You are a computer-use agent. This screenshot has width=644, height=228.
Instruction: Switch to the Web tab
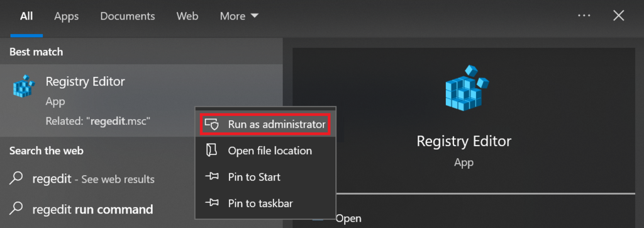click(x=187, y=16)
